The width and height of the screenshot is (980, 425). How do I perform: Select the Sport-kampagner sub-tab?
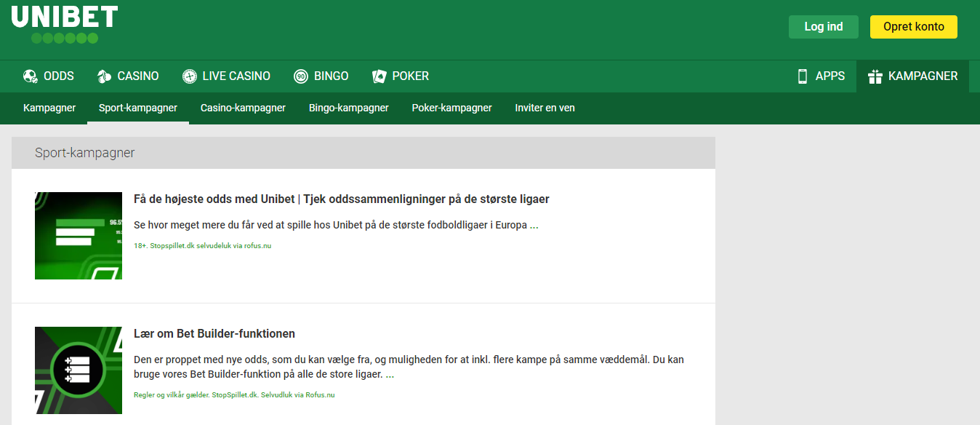138,108
